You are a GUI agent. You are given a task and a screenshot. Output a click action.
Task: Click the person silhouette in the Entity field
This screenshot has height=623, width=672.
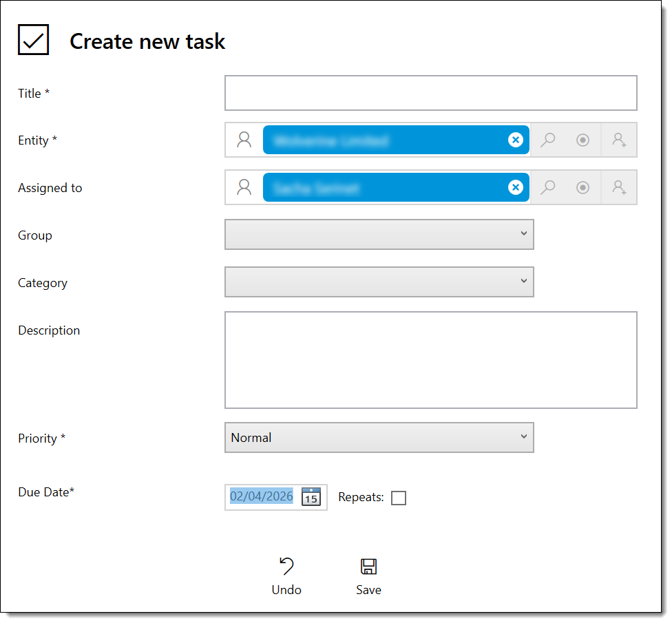244,140
